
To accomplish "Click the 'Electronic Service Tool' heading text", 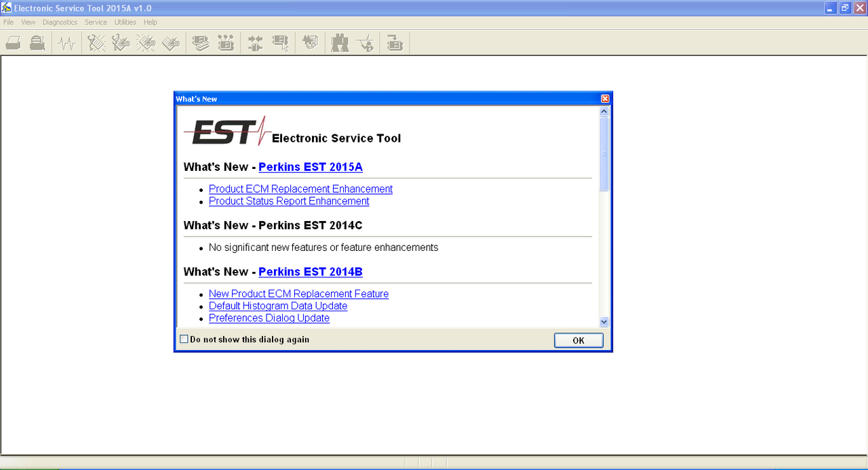I will tap(336, 138).
